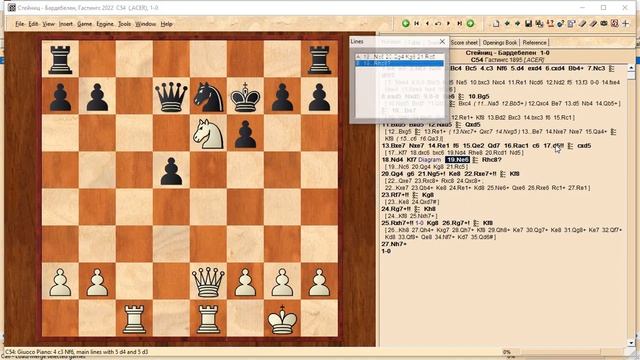Open the Game menu
The image size is (640, 360).
click(x=84, y=24)
